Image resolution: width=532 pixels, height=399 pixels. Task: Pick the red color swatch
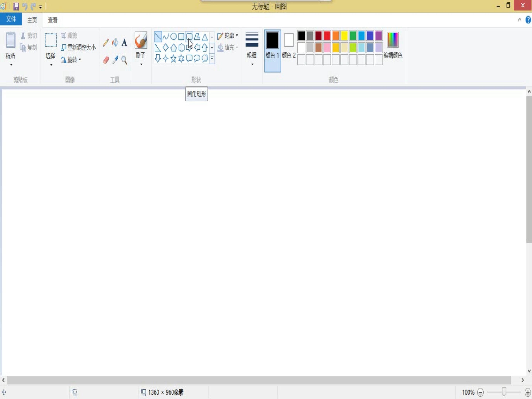coord(327,36)
